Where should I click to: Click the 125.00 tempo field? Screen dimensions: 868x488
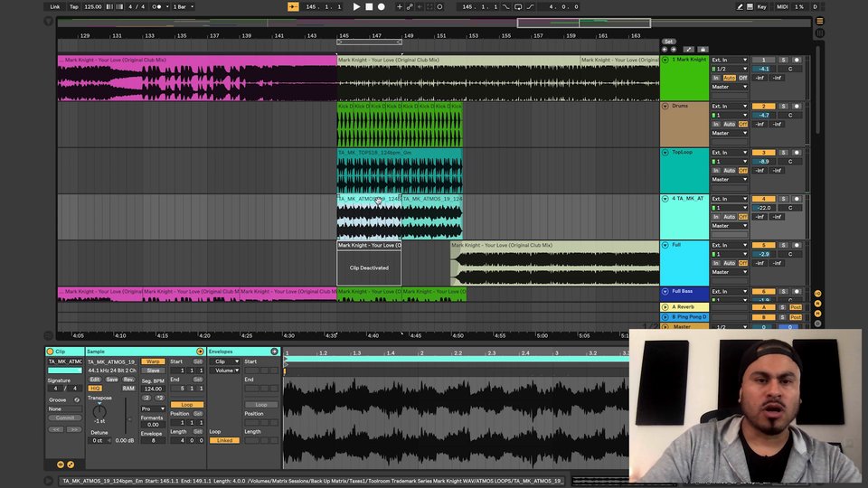tap(93, 6)
